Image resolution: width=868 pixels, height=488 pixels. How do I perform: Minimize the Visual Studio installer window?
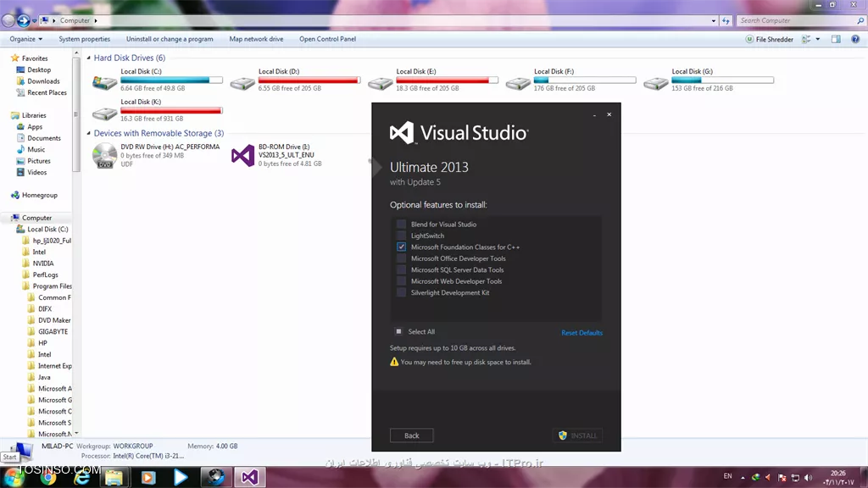pos(594,115)
